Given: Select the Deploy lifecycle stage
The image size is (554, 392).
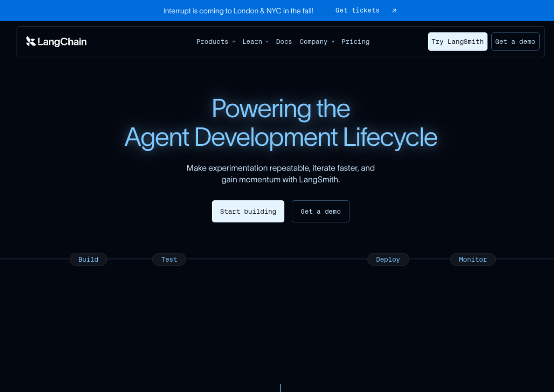Looking at the screenshot, I should [388, 259].
